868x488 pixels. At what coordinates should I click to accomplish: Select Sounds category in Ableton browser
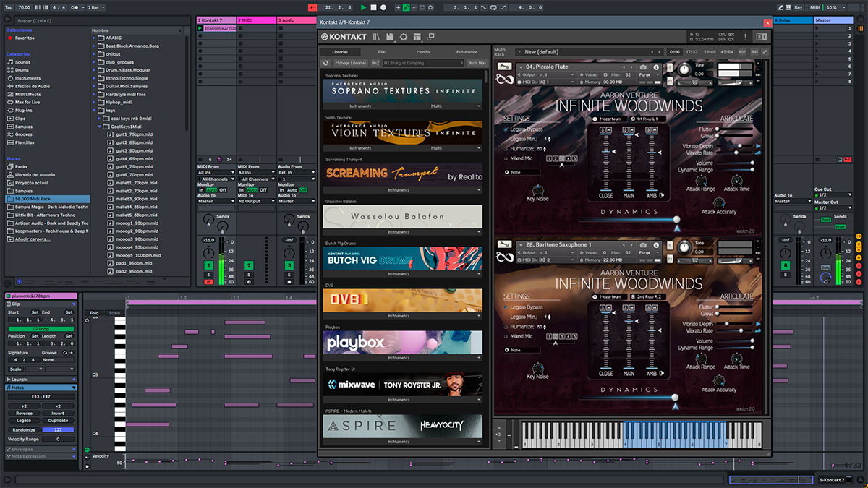pos(22,62)
